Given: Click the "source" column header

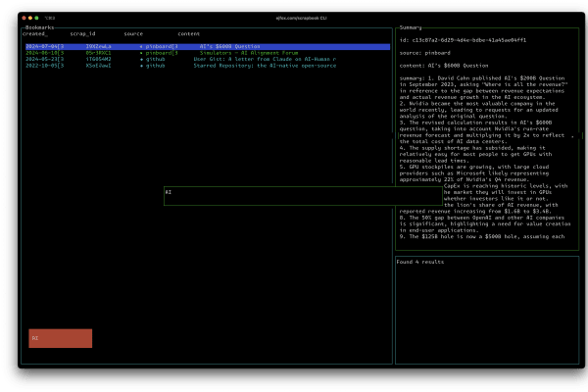Looking at the screenshot, I should (133, 33).
